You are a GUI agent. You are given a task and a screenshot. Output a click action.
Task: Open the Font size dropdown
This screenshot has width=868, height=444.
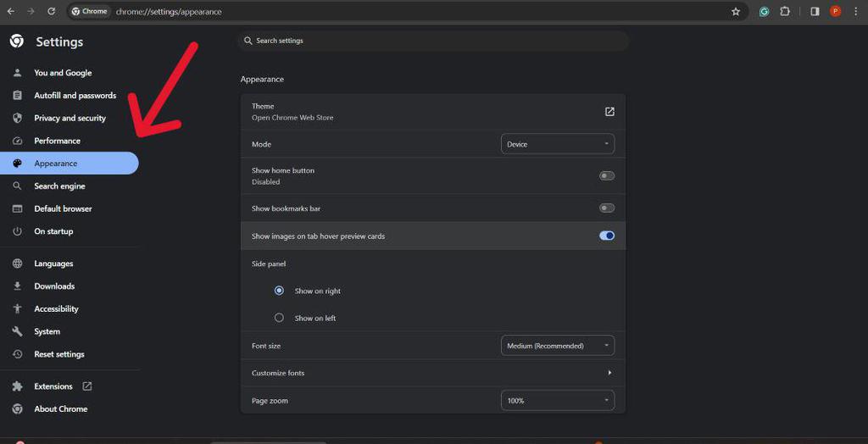click(558, 346)
